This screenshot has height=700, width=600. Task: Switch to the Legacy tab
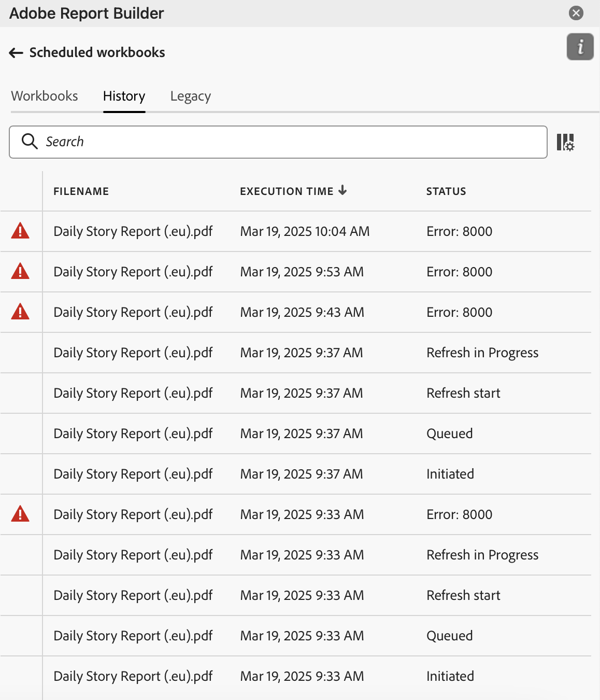click(190, 96)
